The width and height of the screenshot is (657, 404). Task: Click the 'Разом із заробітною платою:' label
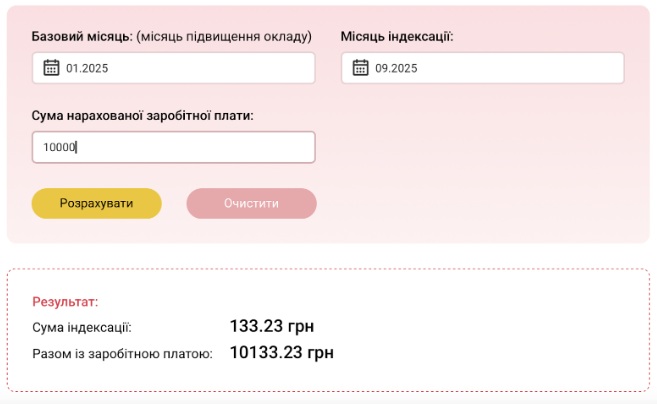122,354
